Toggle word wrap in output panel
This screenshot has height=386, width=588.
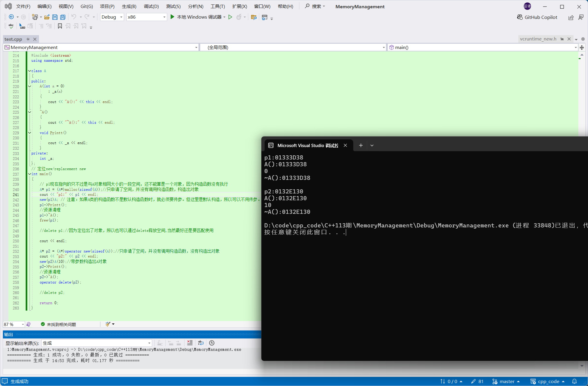click(201, 343)
